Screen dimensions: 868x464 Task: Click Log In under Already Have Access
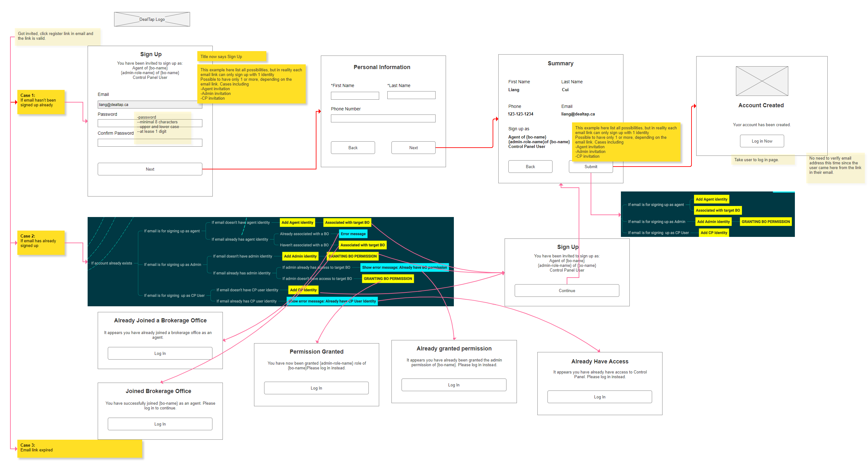pyautogui.click(x=600, y=397)
